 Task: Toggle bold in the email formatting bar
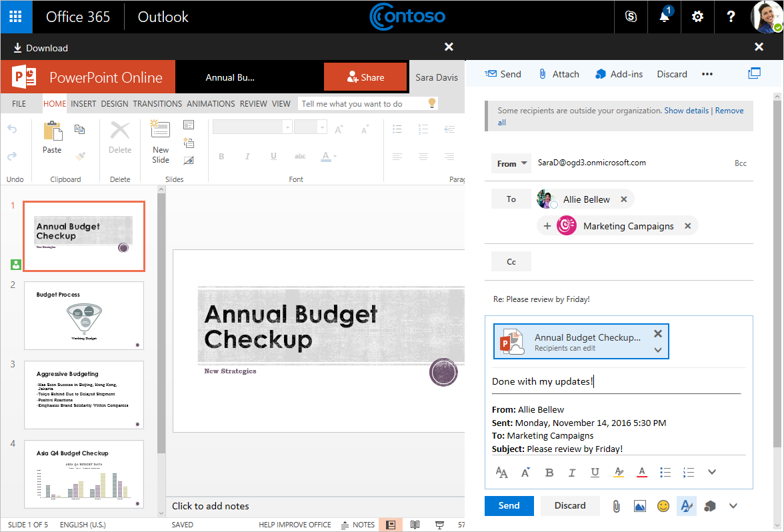pyautogui.click(x=549, y=472)
